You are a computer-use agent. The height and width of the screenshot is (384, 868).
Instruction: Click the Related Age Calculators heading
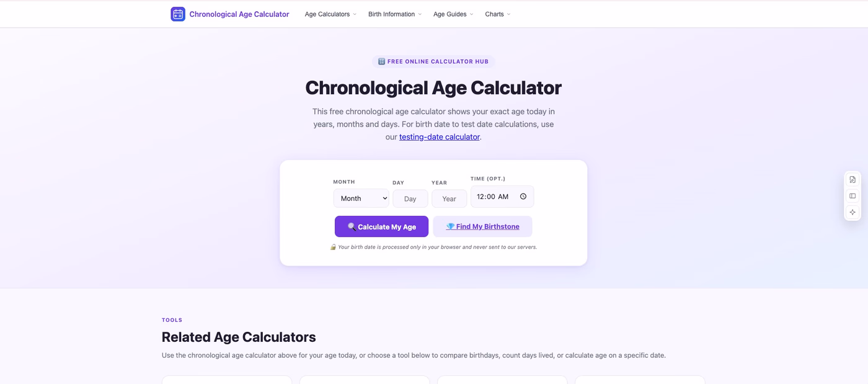(x=239, y=337)
